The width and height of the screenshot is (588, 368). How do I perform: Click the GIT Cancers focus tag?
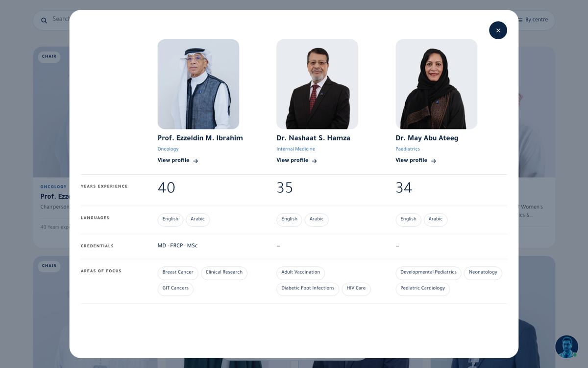[175, 289]
